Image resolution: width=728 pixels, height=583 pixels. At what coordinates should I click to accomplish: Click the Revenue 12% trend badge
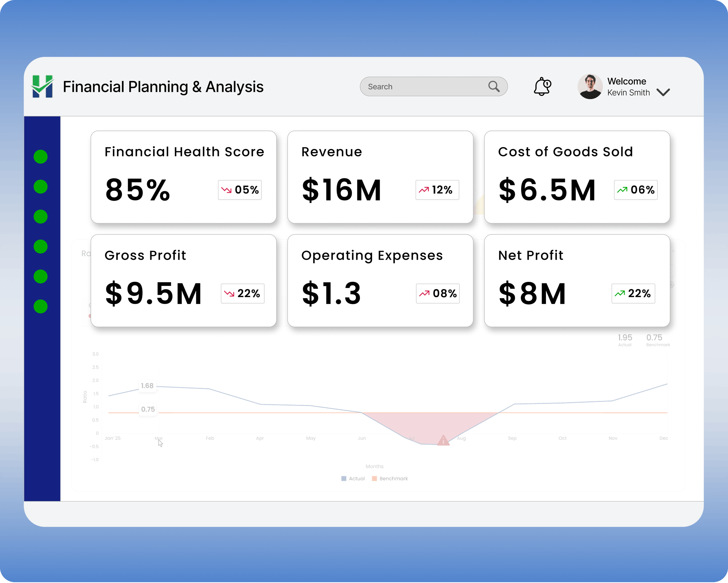point(437,190)
